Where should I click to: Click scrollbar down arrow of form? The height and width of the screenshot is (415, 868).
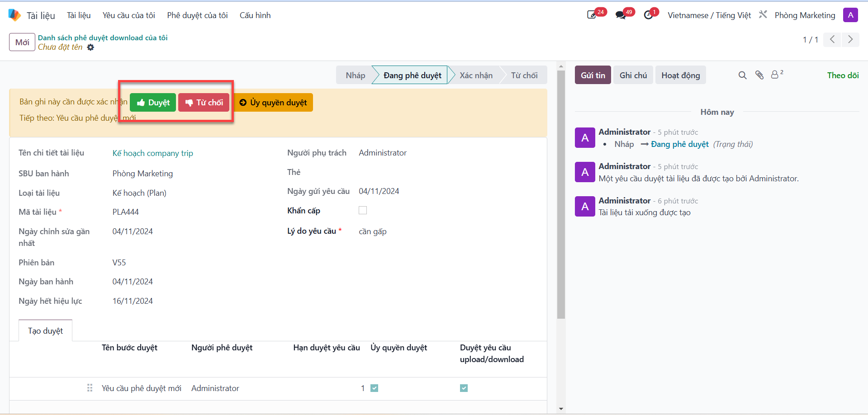[561, 409]
